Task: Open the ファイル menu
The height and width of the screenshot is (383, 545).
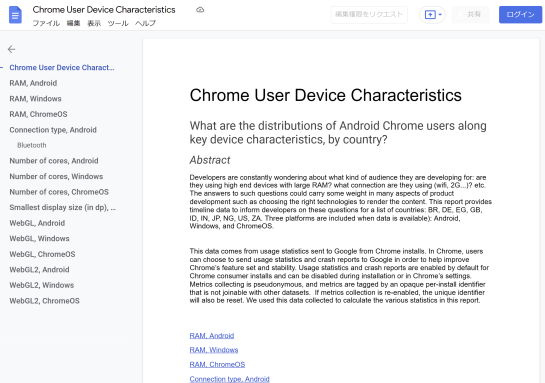Action: coord(46,23)
